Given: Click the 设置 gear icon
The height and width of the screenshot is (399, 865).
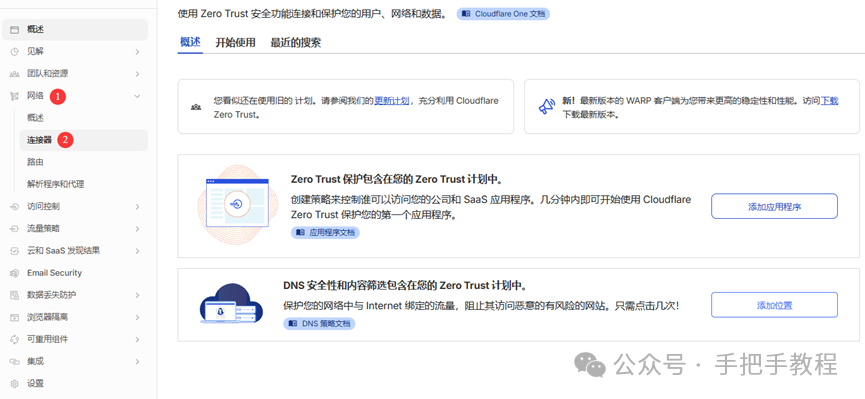Looking at the screenshot, I should point(15,384).
